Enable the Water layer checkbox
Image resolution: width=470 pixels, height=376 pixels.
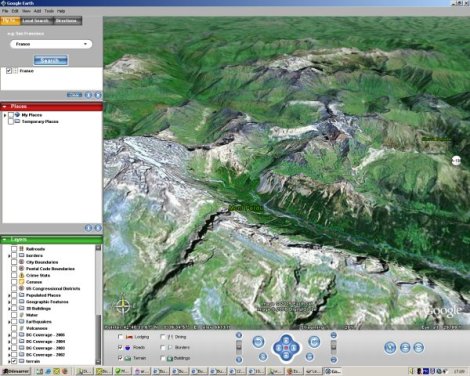[14, 315]
